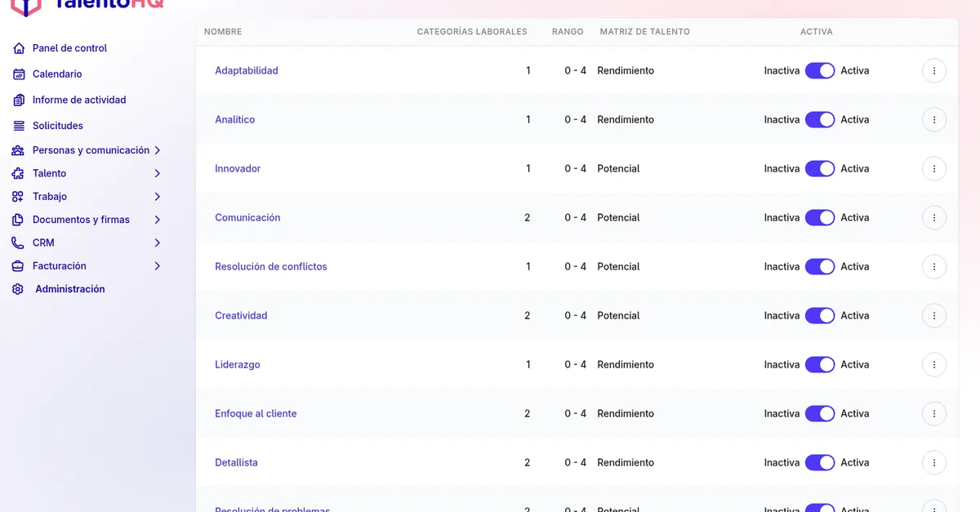The width and height of the screenshot is (980, 512).
Task: Open the three-dot menu for Resolución de conflictos
Action: point(934,266)
